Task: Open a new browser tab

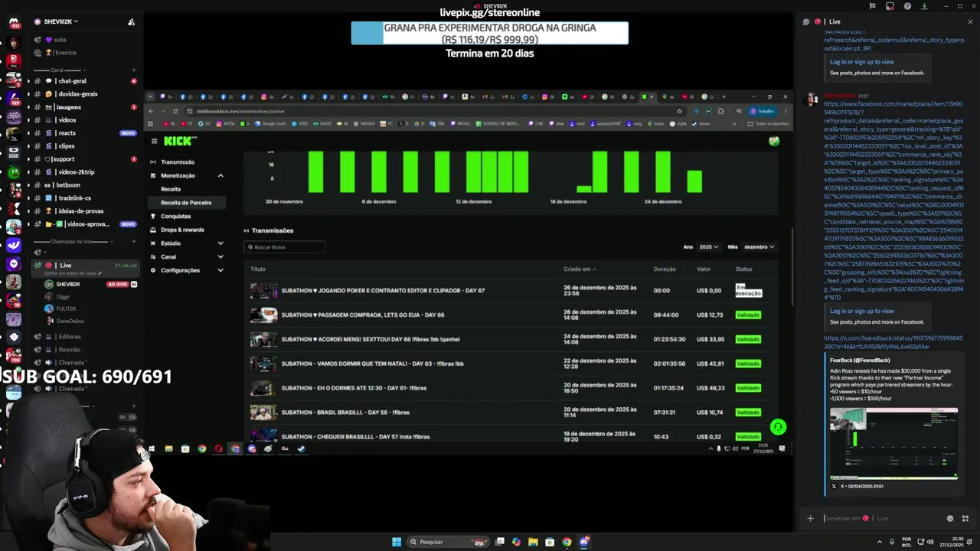Action: click(724, 97)
